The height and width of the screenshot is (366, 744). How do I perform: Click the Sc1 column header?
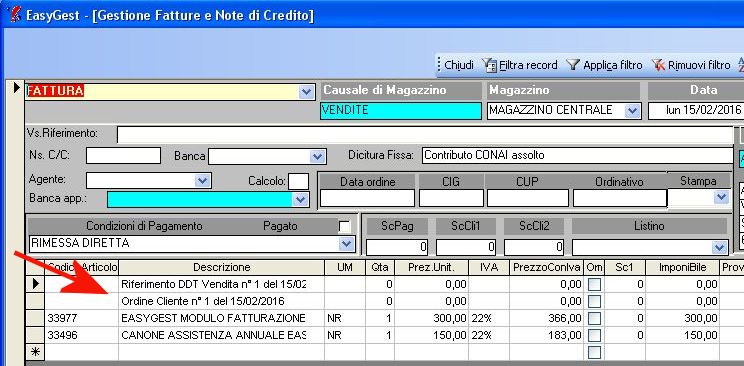[625, 267]
